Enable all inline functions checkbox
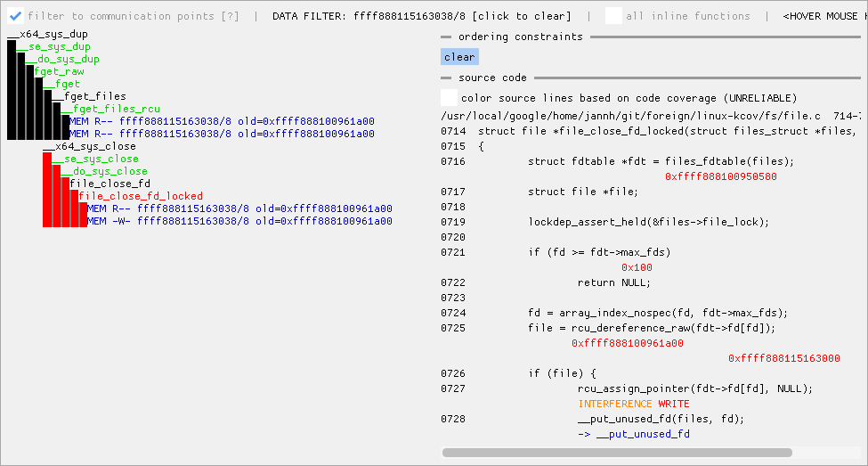868x466 pixels. coord(613,16)
